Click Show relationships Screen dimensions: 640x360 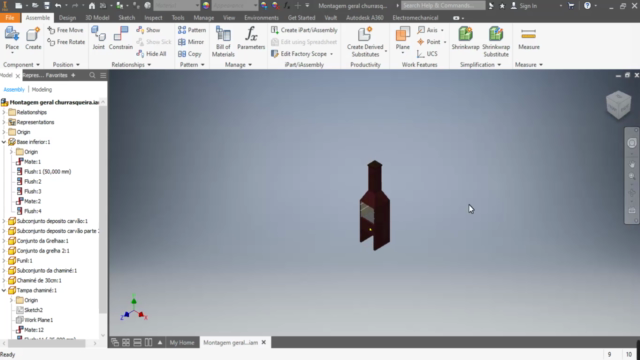coord(149,30)
